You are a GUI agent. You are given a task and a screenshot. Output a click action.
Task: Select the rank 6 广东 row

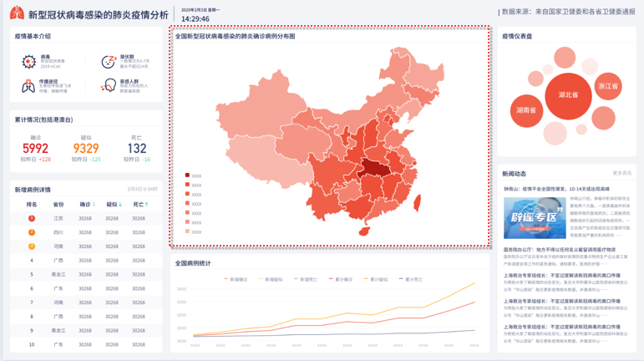point(86,288)
